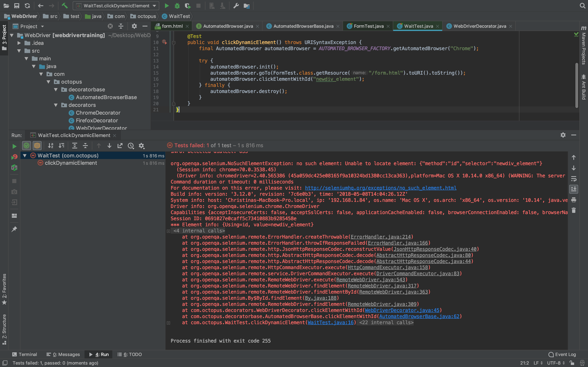Toggle Show Passed tests button
This screenshot has height=367, width=588.
click(x=27, y=146)
